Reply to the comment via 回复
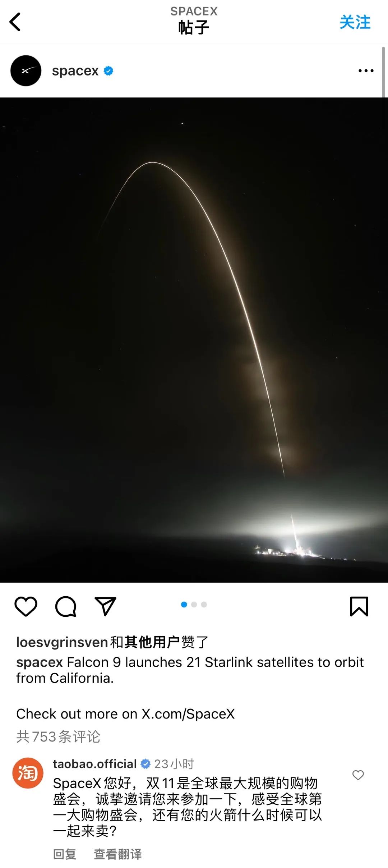 pyautogui.click(x=65, y=854)
